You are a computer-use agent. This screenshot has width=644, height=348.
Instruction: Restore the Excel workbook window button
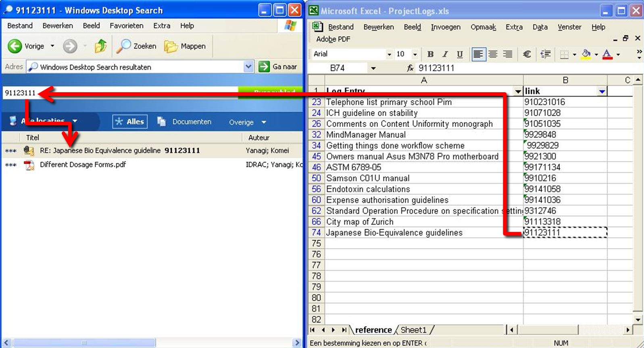pos(625,38)
